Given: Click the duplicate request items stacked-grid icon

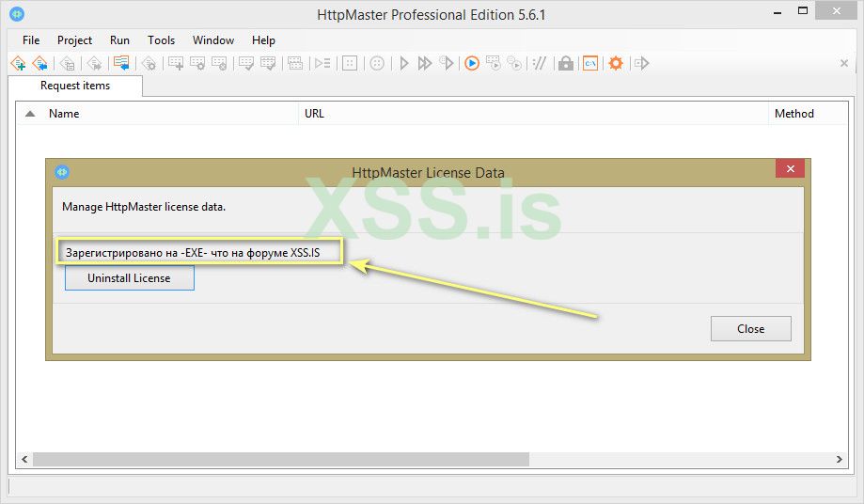Looking at the screenshot, I should click(x=295, y=63).
